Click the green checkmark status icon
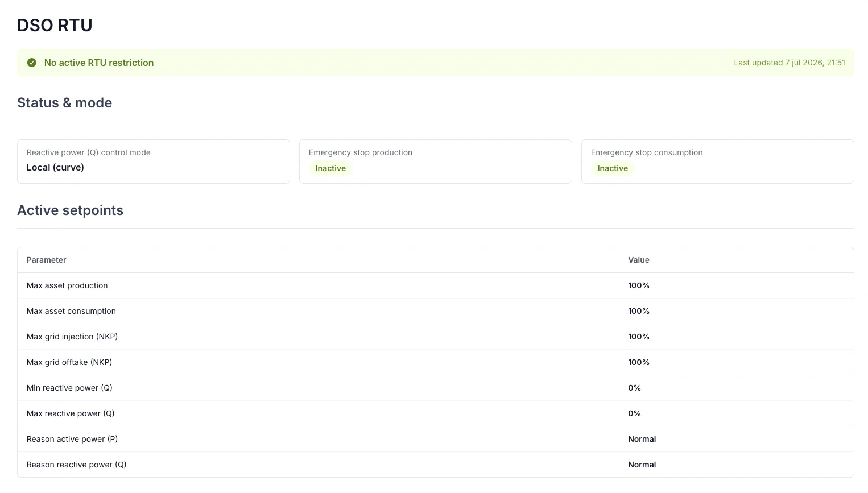This screenshot has width=868, height=493. 32,63
